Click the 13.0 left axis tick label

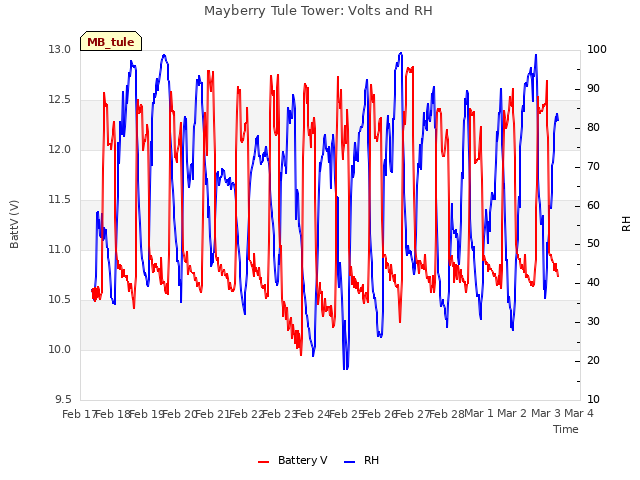tap(59, 49)
